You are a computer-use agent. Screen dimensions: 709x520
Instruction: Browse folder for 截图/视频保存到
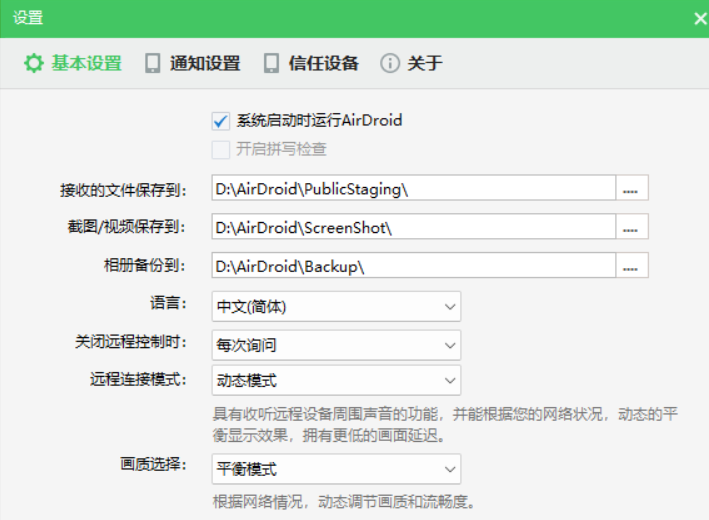coord(632,227)
